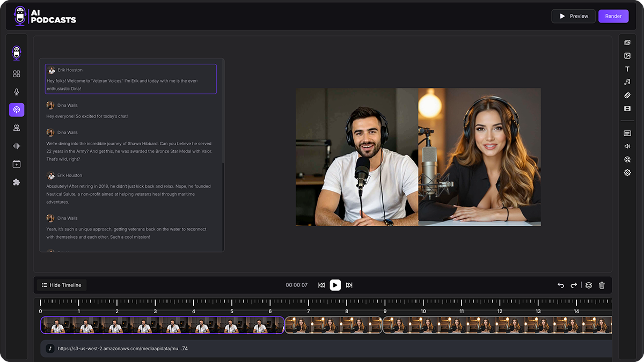Toggle the captions panel icon

click(x=627, y=133)
